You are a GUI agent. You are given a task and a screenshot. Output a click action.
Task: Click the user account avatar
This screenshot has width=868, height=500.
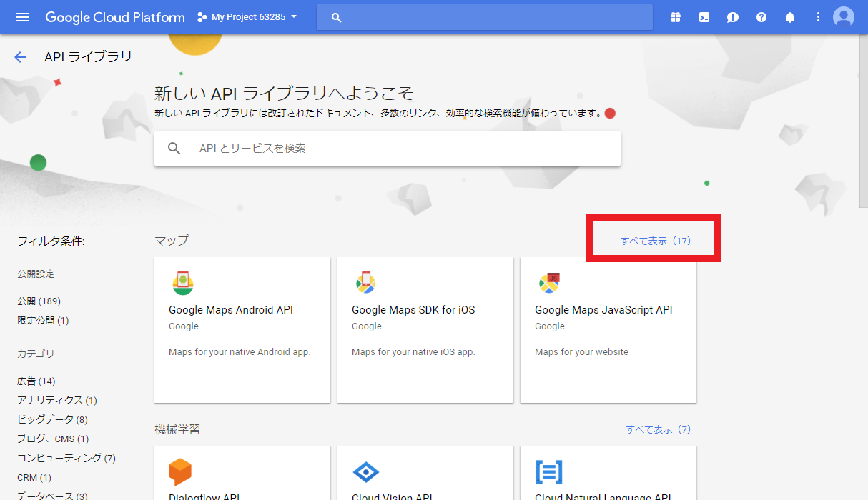click(x=844, y=17)
